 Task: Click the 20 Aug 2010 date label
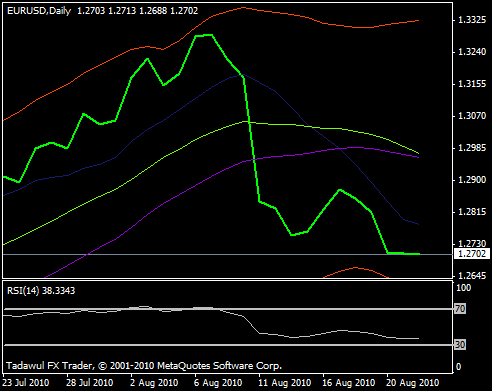(413, 382)
